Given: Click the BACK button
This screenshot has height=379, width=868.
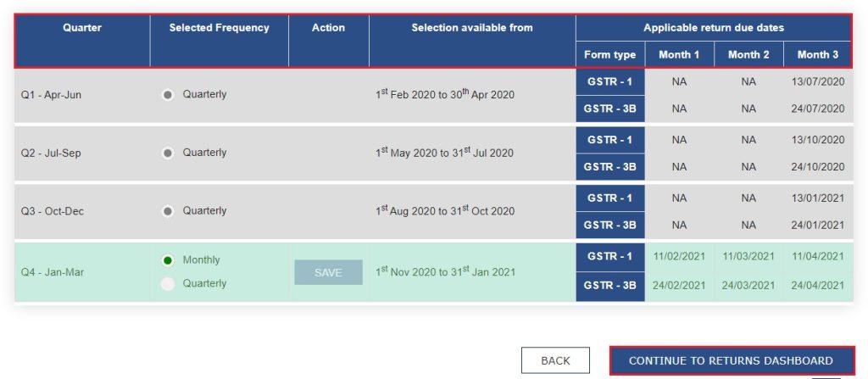Looking at the screenshot, I should [555, 360].
